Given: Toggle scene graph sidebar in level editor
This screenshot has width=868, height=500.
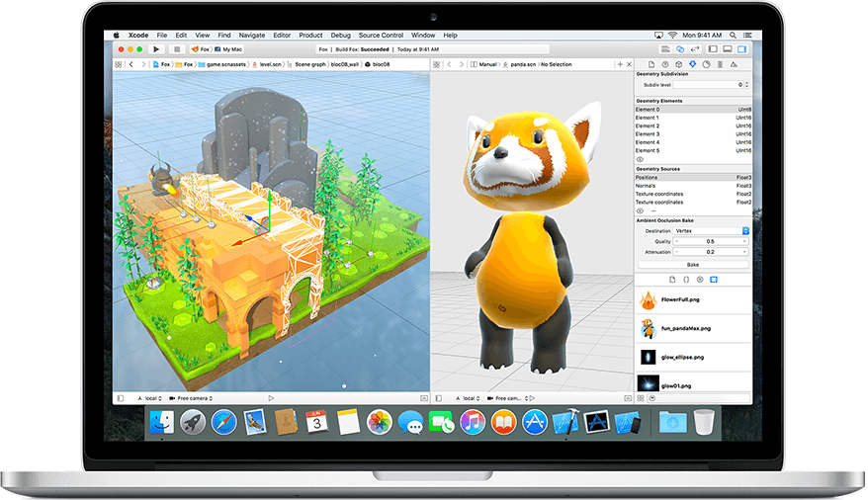Looking at the screenshot, I should click(121, 398).
